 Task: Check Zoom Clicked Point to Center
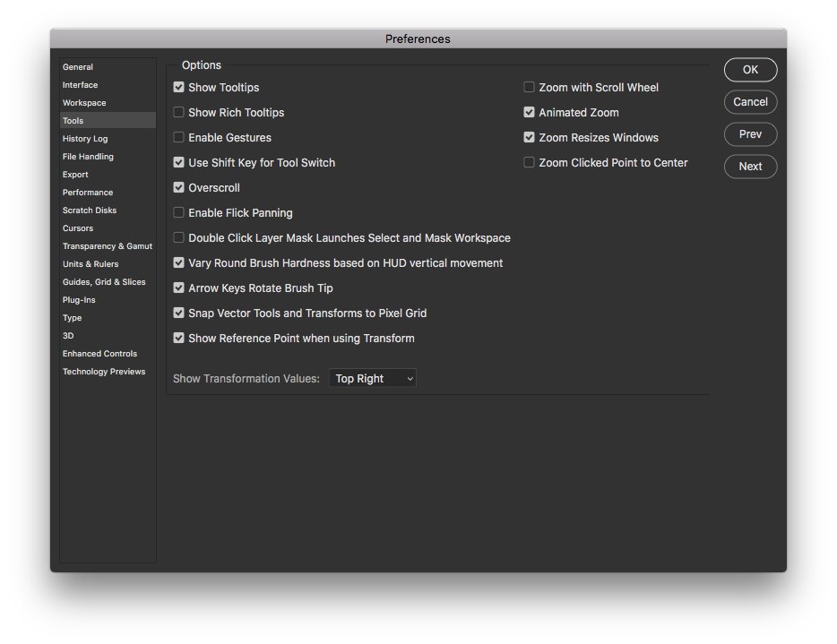pyautogui.click(x=530, y=163)
